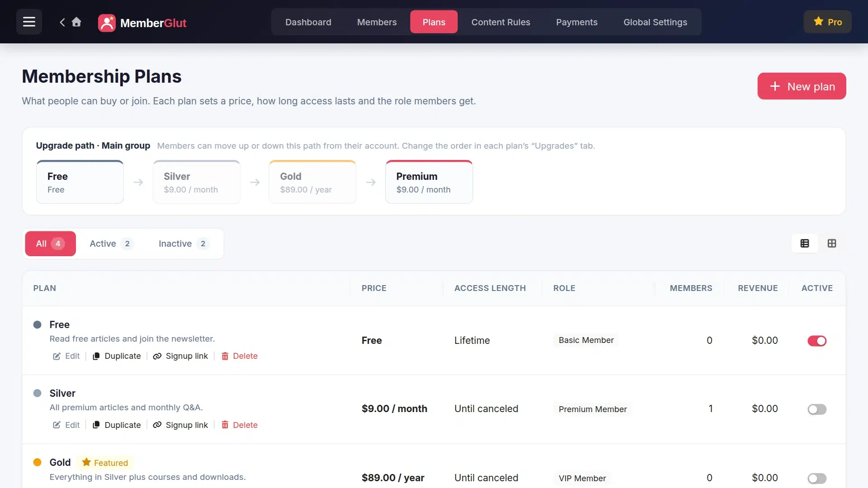Click the Basic Member role tag
The height and width of the screenshot is (488, 868).
[x=586, y=340]
